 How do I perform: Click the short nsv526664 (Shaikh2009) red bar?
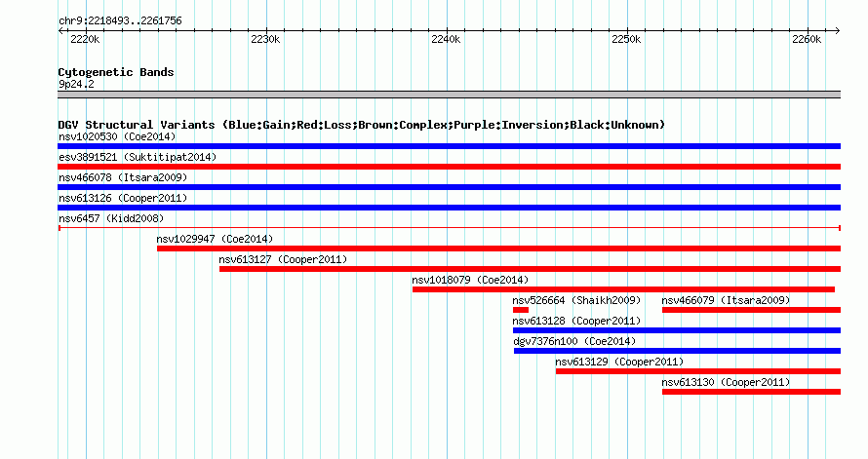point(521,310)
